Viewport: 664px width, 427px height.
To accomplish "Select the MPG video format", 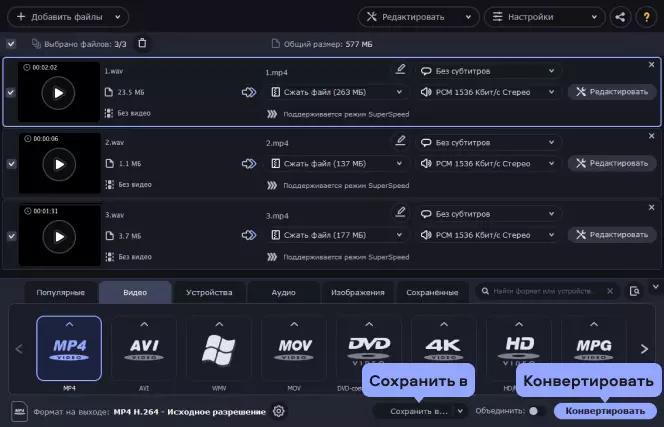I will tap(594, 348).
